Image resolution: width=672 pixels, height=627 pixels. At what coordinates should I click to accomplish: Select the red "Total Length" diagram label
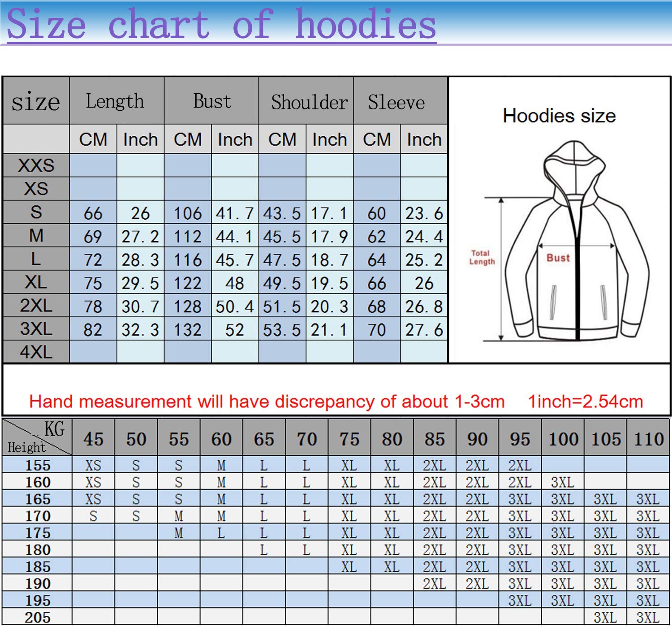[x=482, y=257]
